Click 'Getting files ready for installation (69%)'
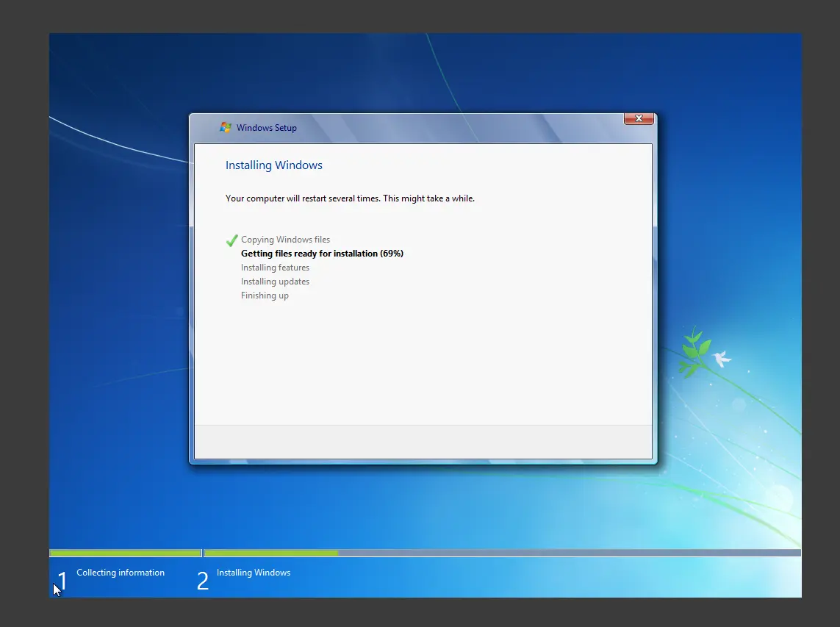840x627 pixels. pos(322,254)
